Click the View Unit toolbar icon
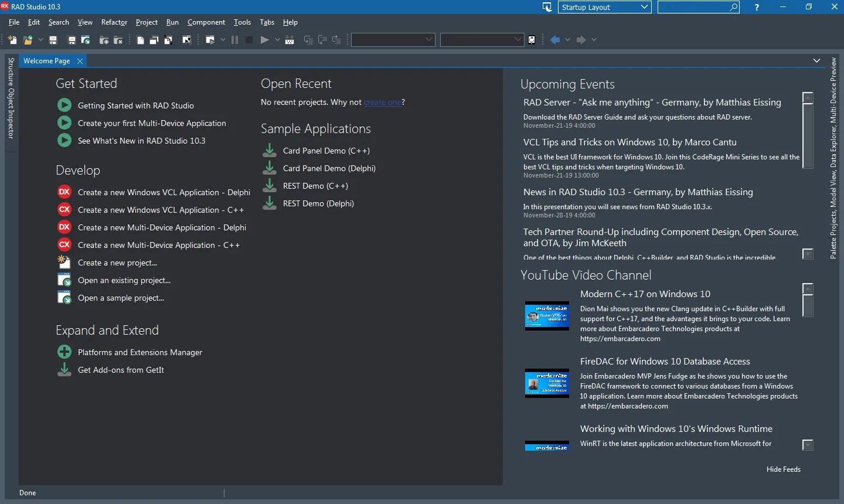The height and width of the screenshot is (504, 844). click(x=141, y=40)
